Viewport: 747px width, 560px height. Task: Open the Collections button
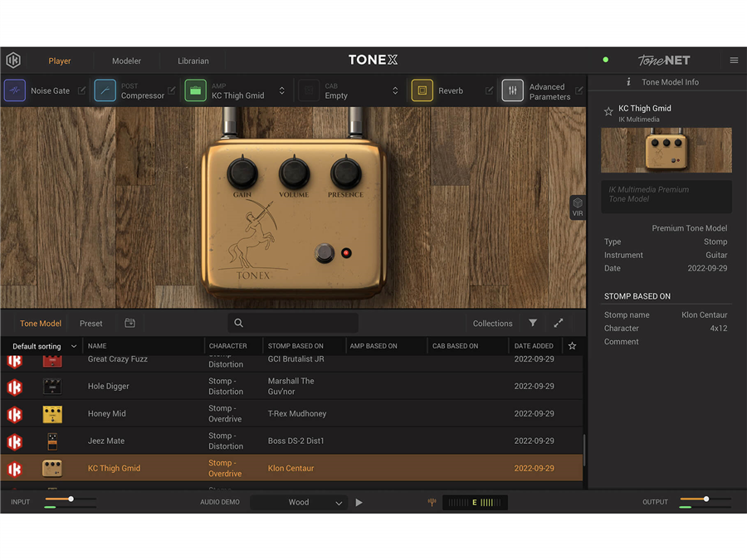pyautogui.click(x=492, y=324)
